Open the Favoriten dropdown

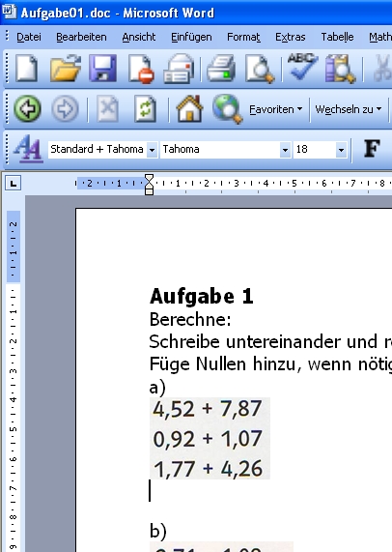pos(275,109)
